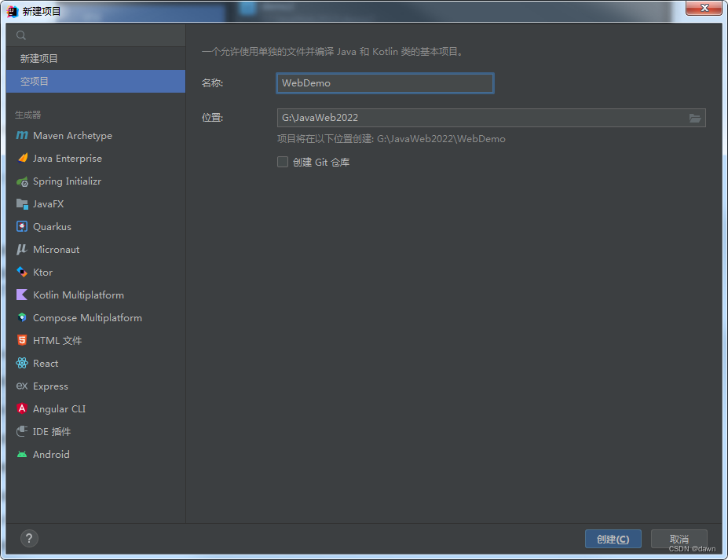Click into the generator search box
Screen dimensions: 728x560
click(x=96, y=35)
